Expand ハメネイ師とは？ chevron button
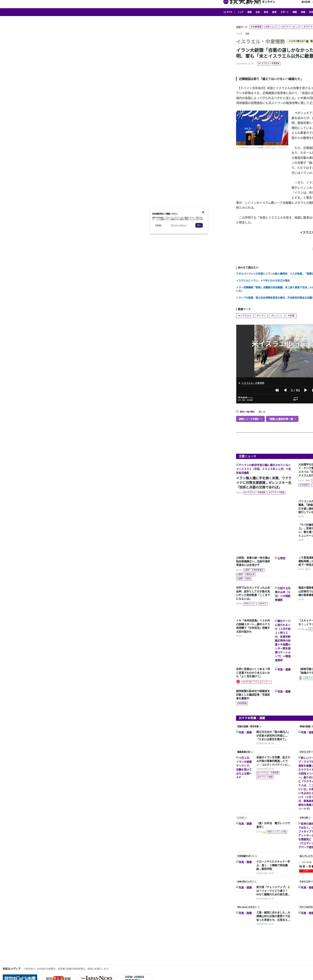 tap(307, 41)
